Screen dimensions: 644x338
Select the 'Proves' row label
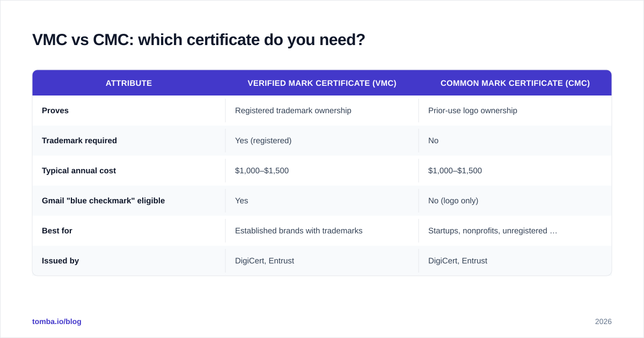(x=55, y=111)
